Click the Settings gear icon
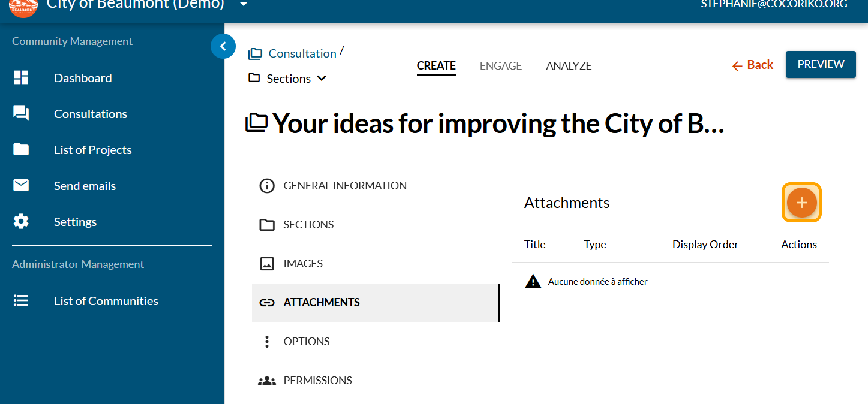 point(21,222)
